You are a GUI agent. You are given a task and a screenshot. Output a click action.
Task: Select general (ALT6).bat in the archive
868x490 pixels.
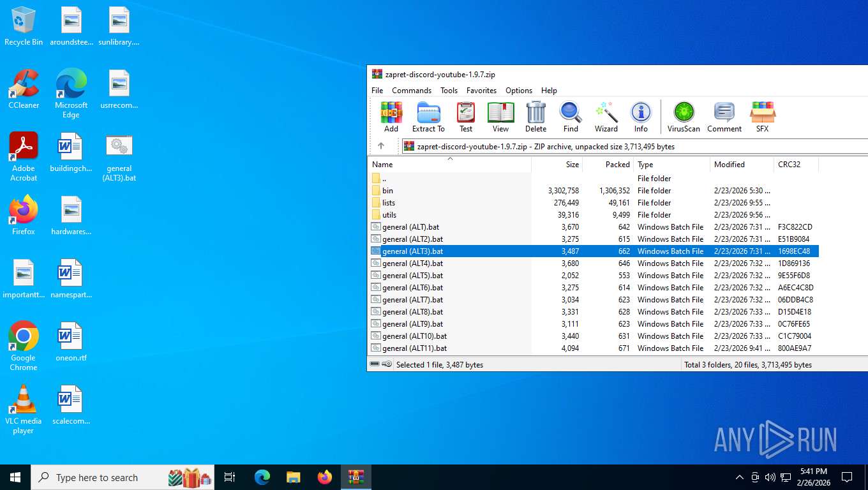click(594, 288)
